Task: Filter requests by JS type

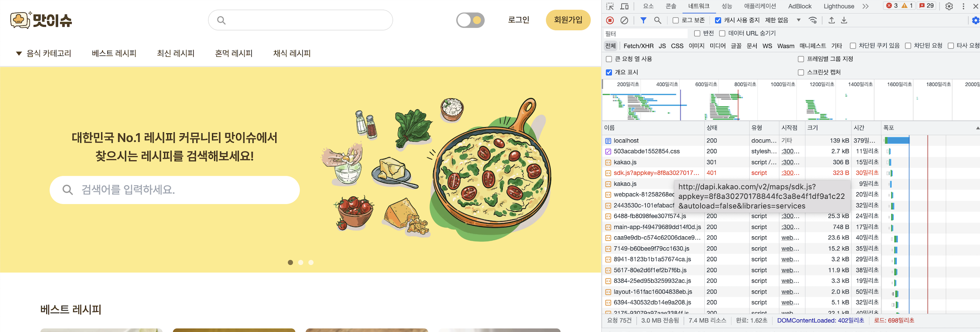Action: tap(662, 46)
